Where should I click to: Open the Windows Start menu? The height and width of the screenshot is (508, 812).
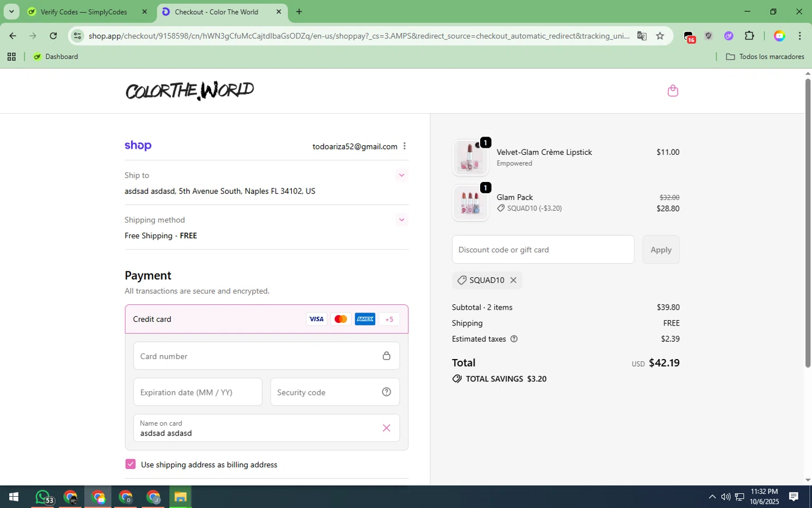point(14,497)
